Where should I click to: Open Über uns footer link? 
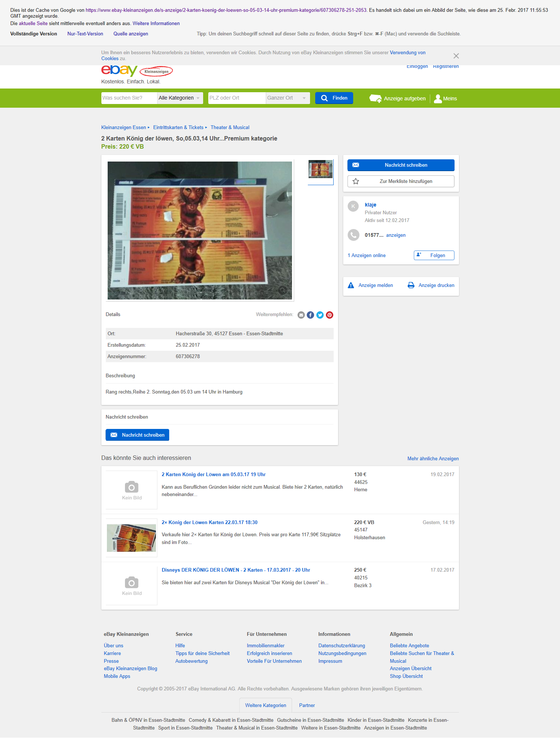tap(114, 646)
